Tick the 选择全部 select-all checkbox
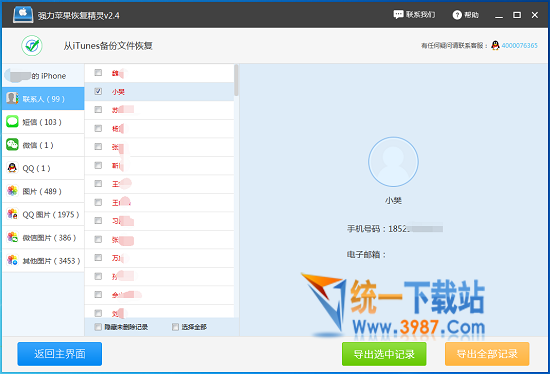 pos(175,327)
